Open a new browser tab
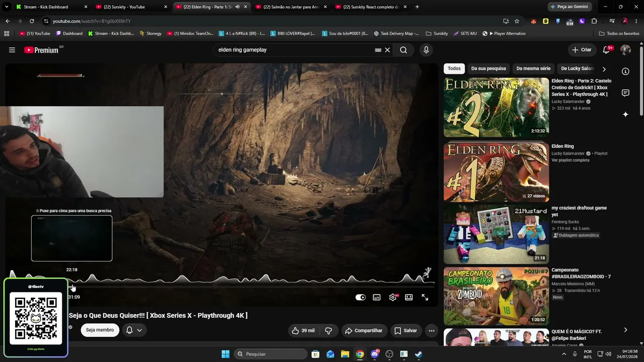Viewport: 644px width, 362px height. coord(417,7)
